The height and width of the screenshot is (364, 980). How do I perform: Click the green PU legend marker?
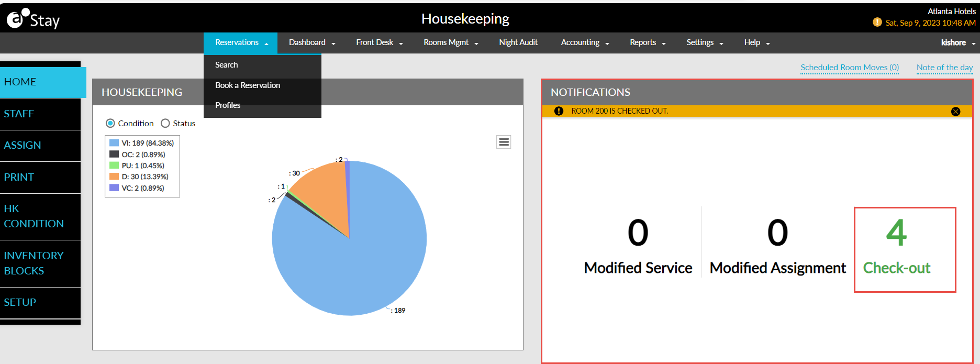pos(114,166)
